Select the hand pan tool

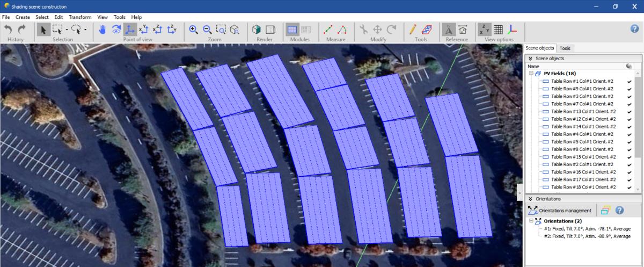[102, 30]
